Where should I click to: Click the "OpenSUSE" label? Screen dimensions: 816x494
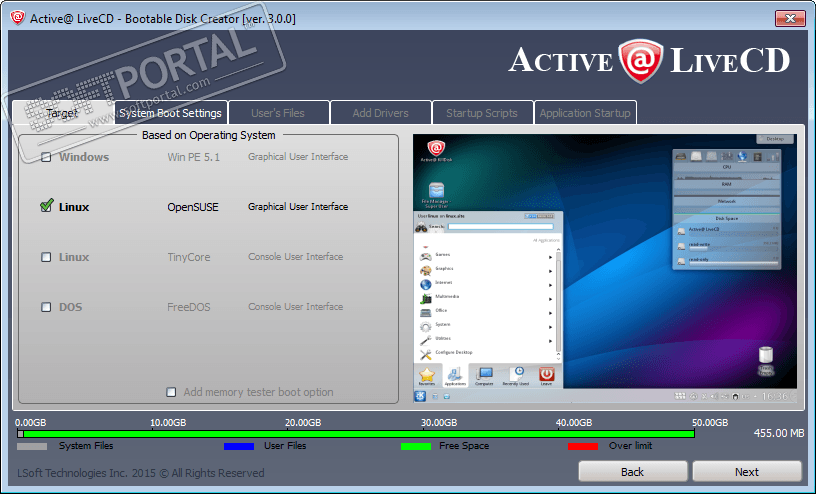coord(193,207)
